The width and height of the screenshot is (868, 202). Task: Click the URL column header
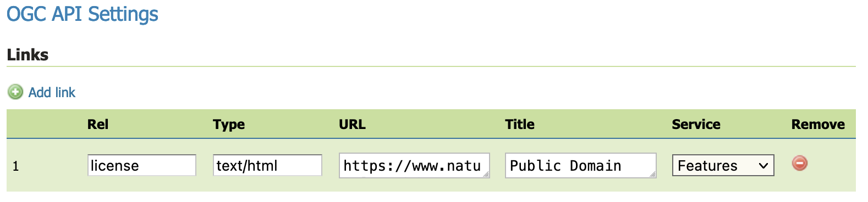pos(352,125)
